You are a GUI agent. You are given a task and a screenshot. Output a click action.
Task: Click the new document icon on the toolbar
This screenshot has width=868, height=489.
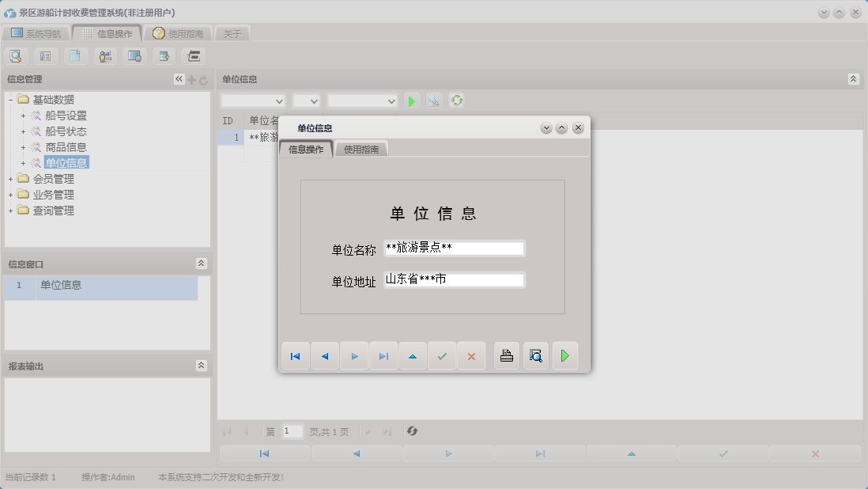pos(75,56)
